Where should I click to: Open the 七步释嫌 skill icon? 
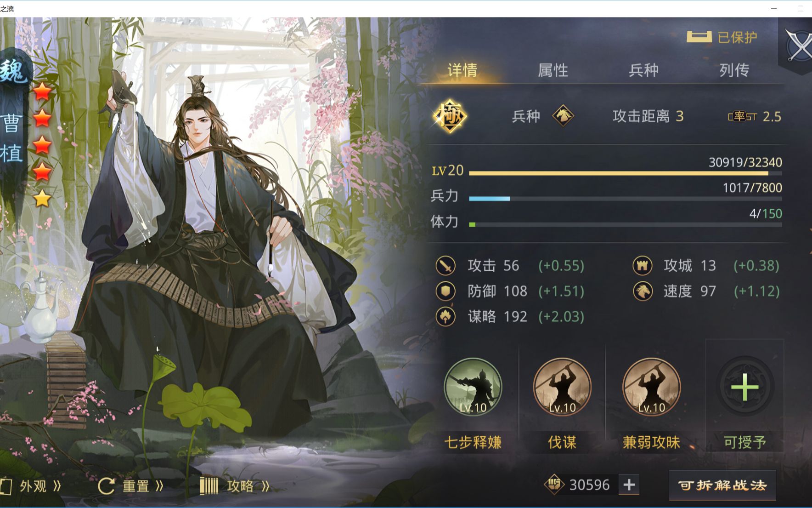473,387
